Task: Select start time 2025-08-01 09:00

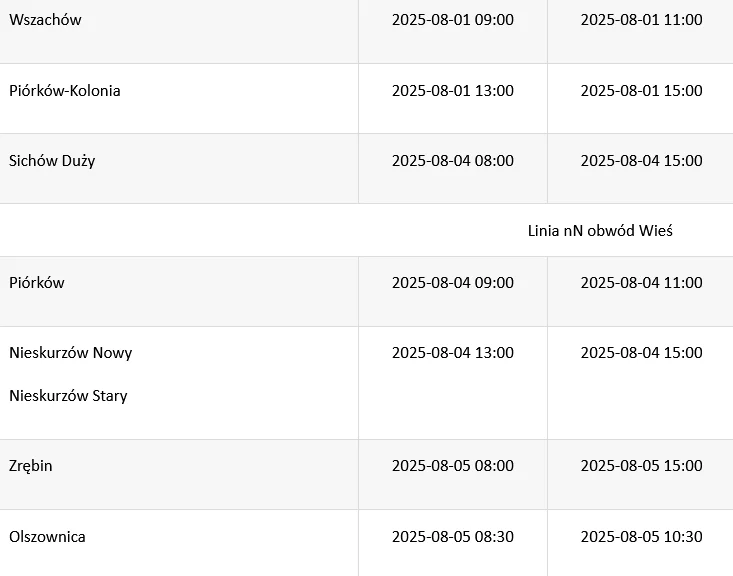Action: pos(453,20)
